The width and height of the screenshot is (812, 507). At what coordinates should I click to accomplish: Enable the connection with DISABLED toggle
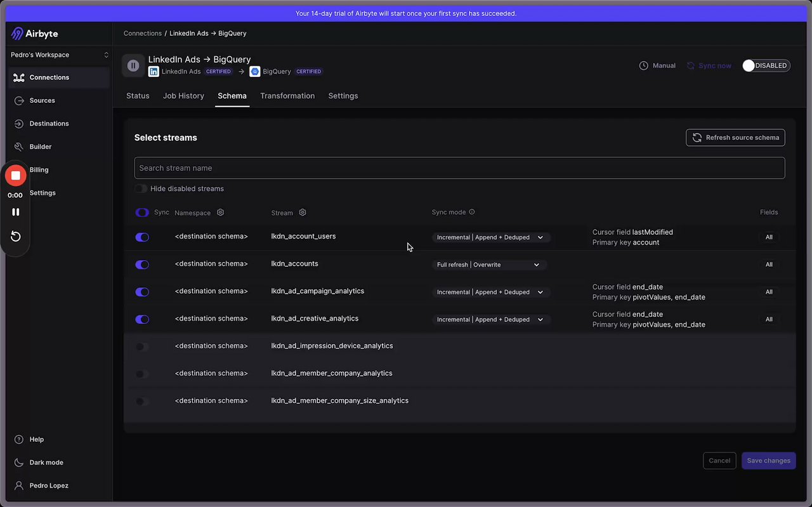point(766,65)
